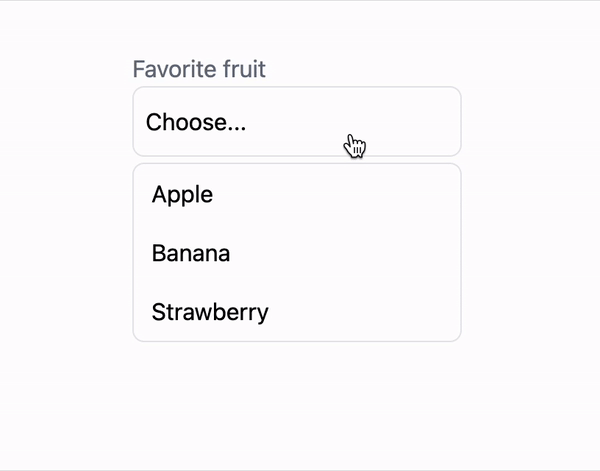Choose the Banana option
This screenshot has height=471, width=600.
297,253
